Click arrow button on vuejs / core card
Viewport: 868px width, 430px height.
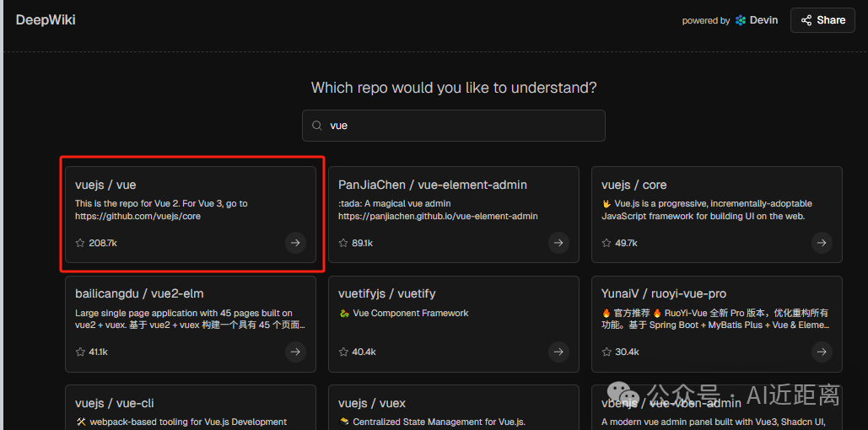click(x=822, y=242)
